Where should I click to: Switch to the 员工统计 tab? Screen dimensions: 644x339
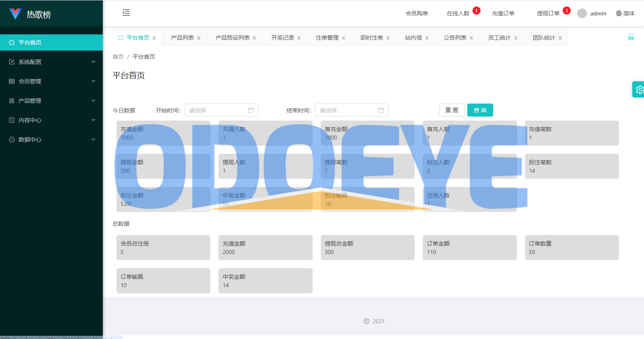point(500,38)
